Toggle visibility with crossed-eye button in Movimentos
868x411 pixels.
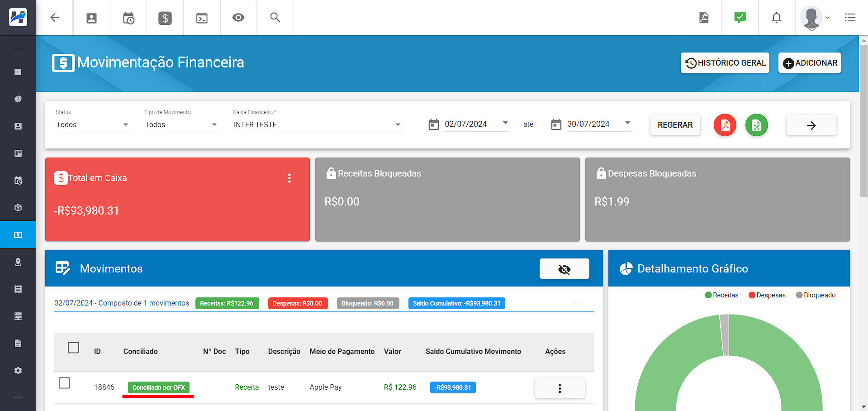point(564,269)
